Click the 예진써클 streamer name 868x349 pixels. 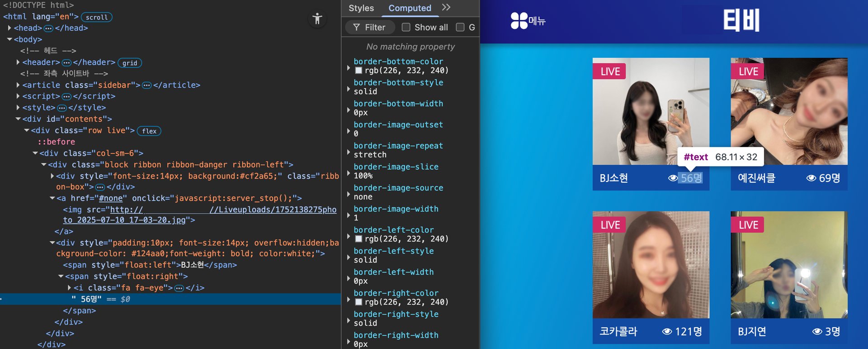[x=757, y=178]
